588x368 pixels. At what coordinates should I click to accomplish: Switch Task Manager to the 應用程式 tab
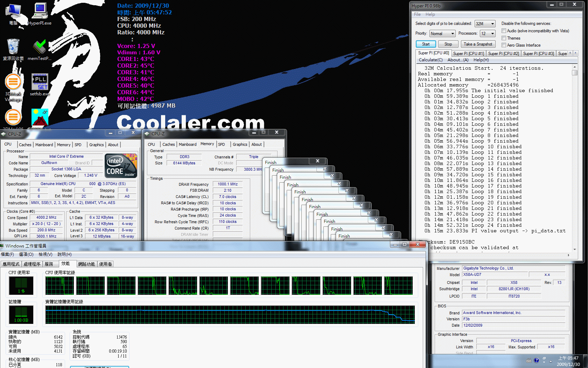coord(11,264)
